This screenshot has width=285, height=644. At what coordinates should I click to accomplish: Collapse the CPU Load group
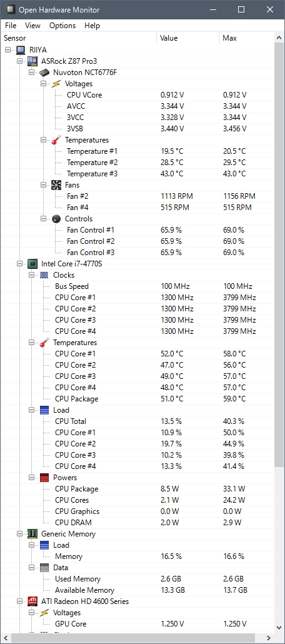(32, 410)
